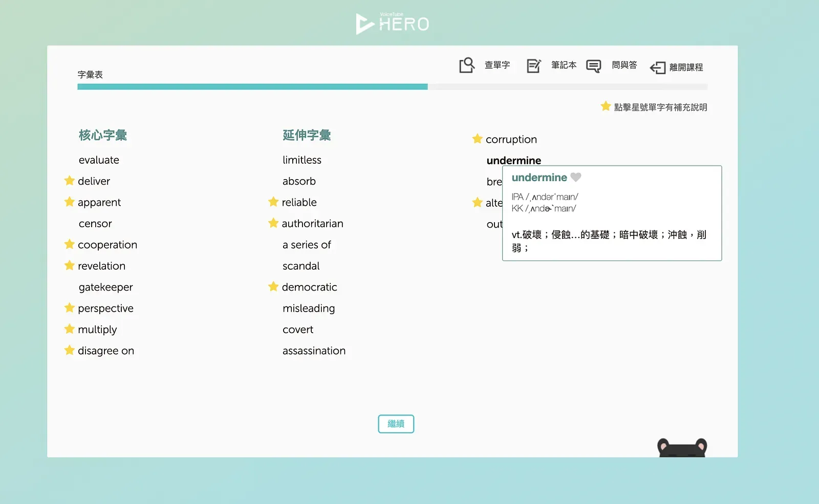Toggle the heart favorite for undermine
The width and height of the screenshot is (819, 504).
pyautogui.click(x=576, y=177)
